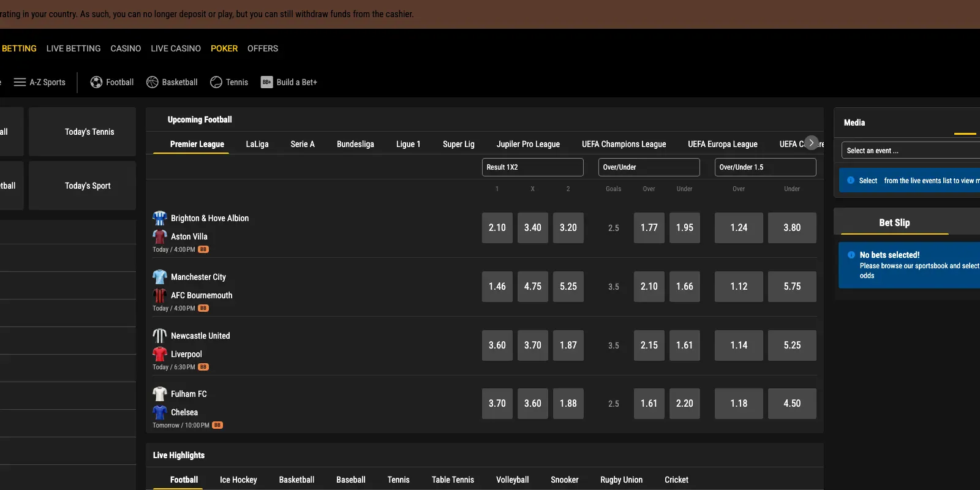Click Chelsea team shirt icon
The image size is (980, 490).
(160, 412)
